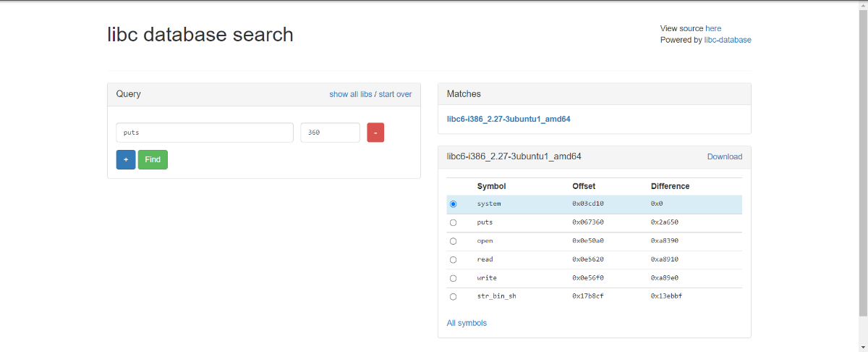Select the puts symbol radio button
The width and height of the screenshot is (868, 352).
click(454, 222)
